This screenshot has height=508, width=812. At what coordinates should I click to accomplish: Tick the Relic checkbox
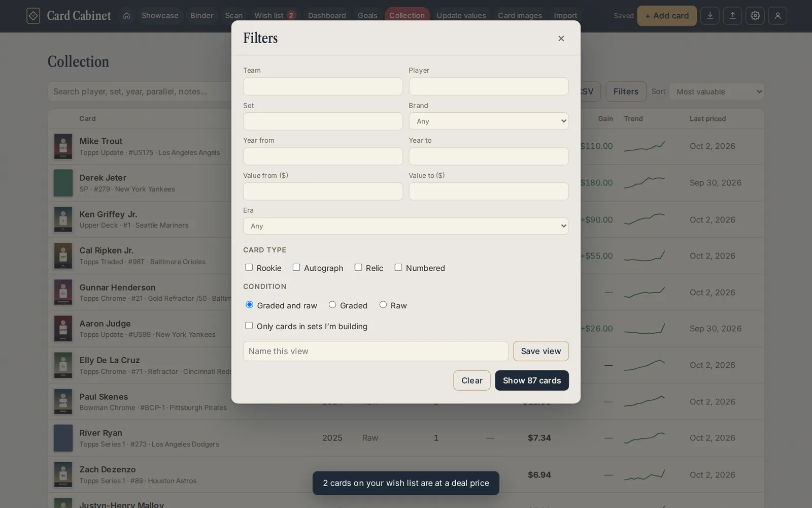(358, 267)
